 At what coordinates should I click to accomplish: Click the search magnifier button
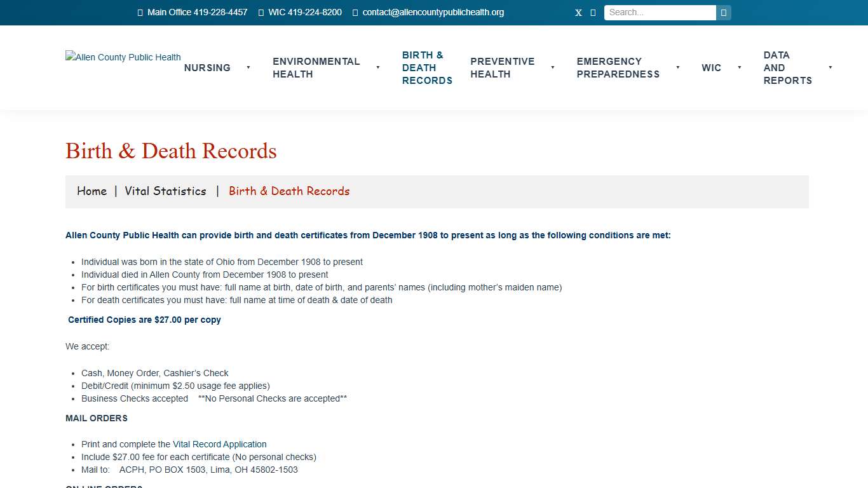(724, 12)
